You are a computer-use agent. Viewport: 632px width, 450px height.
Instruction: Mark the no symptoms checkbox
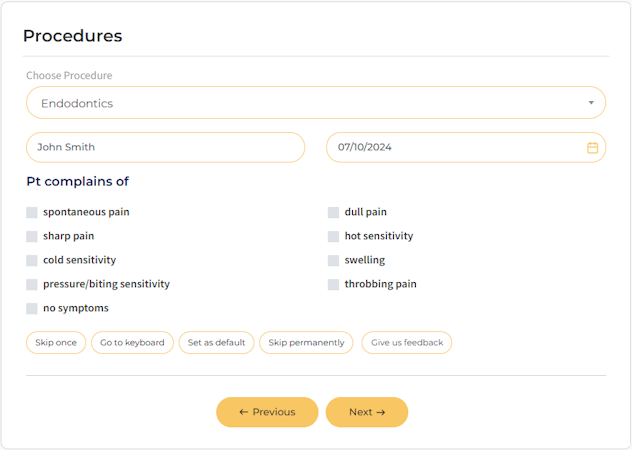pos(32,308)
